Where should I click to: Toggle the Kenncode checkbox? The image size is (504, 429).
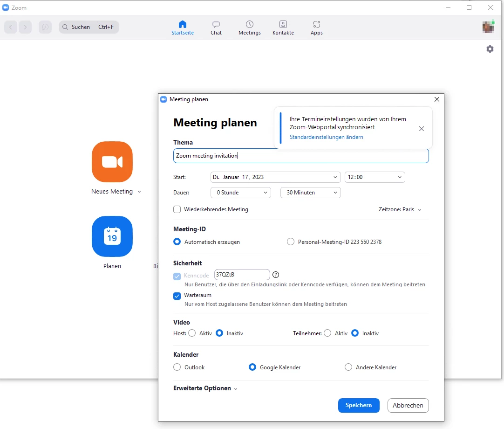tap(177, 277)
